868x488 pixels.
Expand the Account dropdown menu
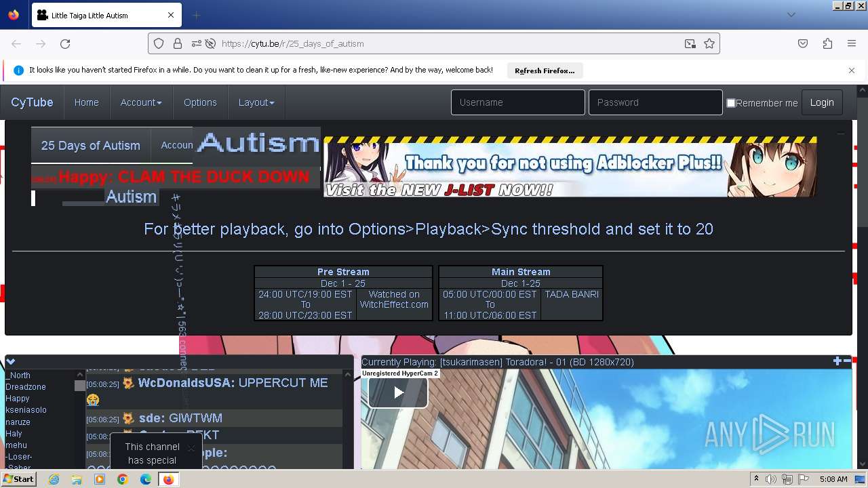(141, 102)
